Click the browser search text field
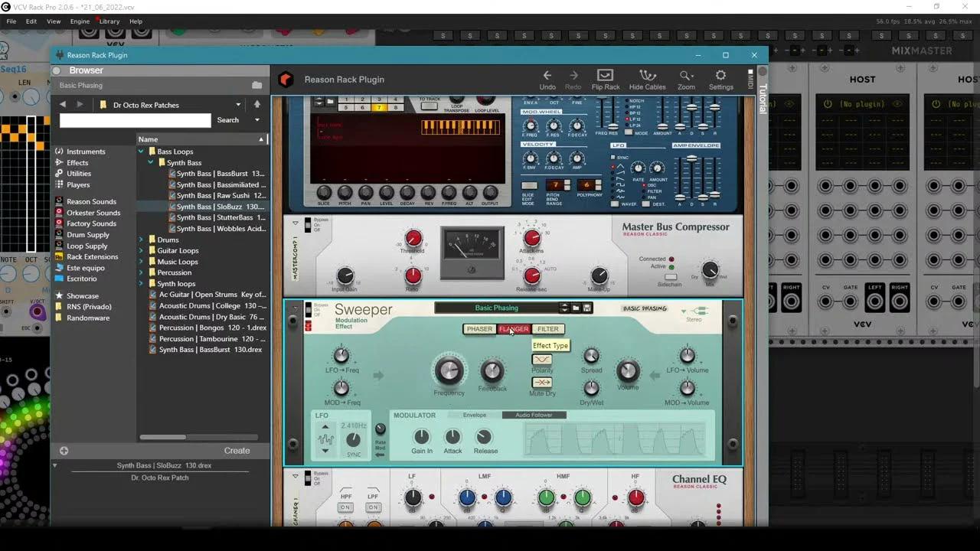 135,120
